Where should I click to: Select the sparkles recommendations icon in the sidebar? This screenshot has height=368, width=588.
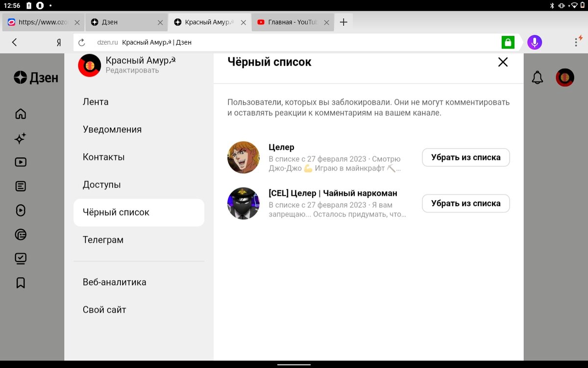click(20, 139)
